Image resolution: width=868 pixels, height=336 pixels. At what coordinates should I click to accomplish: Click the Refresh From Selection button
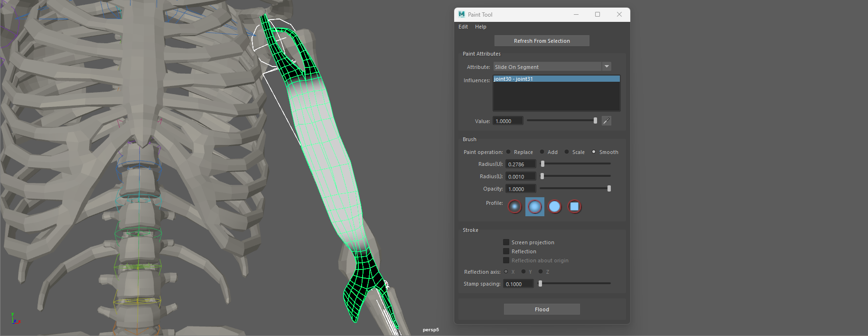541,41
